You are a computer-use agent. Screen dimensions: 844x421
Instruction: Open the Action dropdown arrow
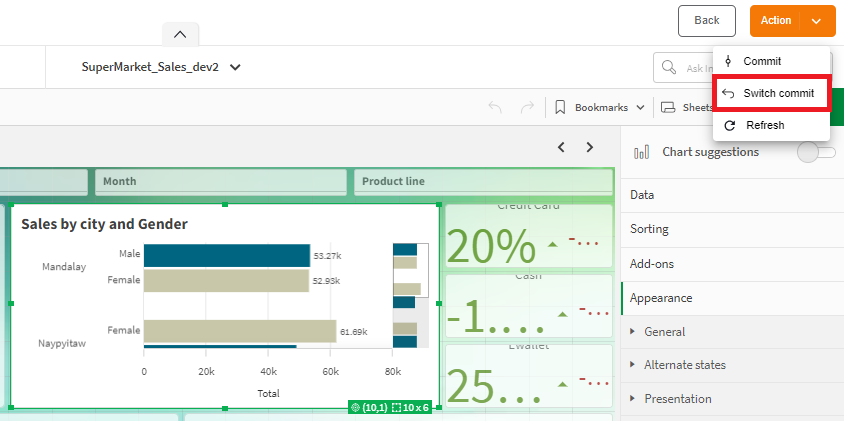coord(817,21)
